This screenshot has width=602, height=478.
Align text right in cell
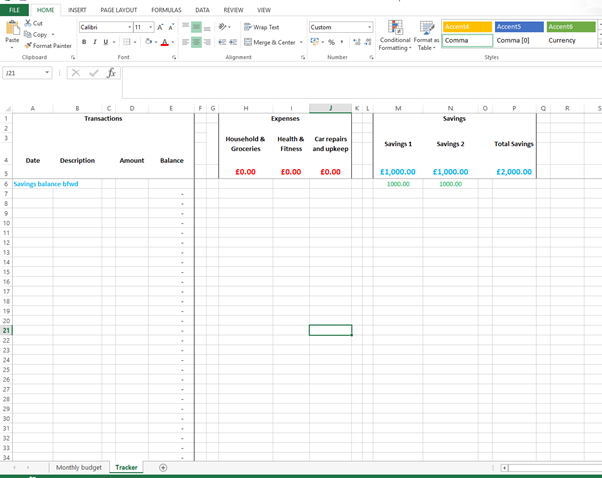click(207, 42)
